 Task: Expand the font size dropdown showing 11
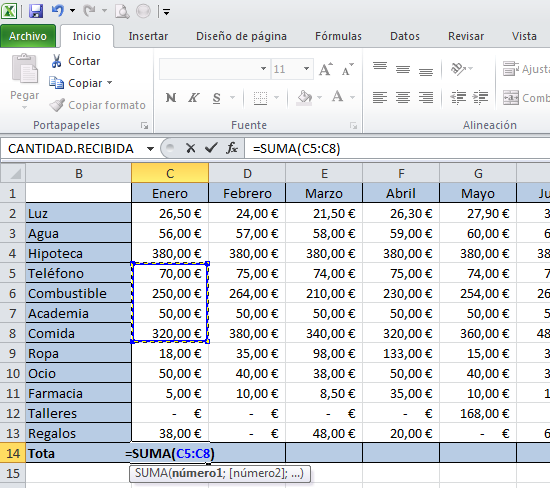pos(306,68)
